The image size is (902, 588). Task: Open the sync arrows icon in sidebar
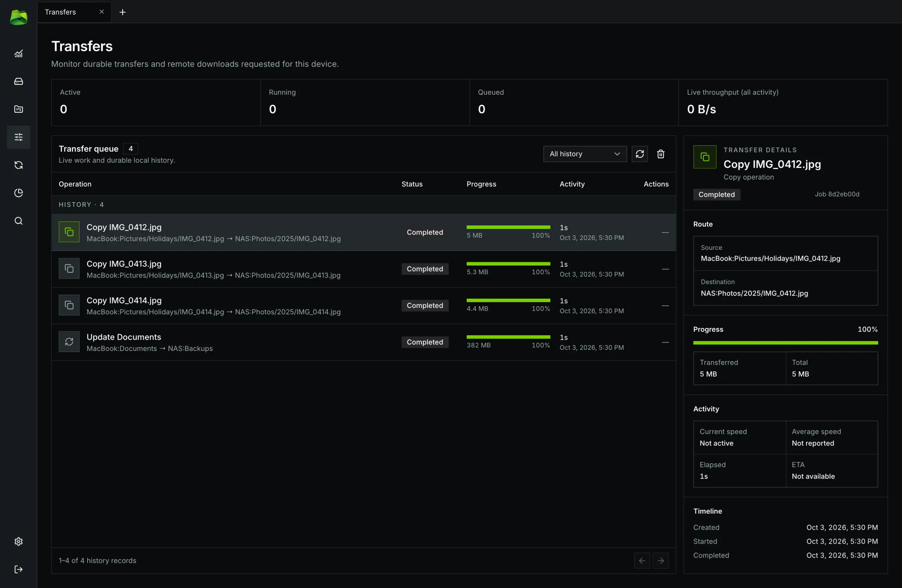pyautogui.click(x=18, y=165)
